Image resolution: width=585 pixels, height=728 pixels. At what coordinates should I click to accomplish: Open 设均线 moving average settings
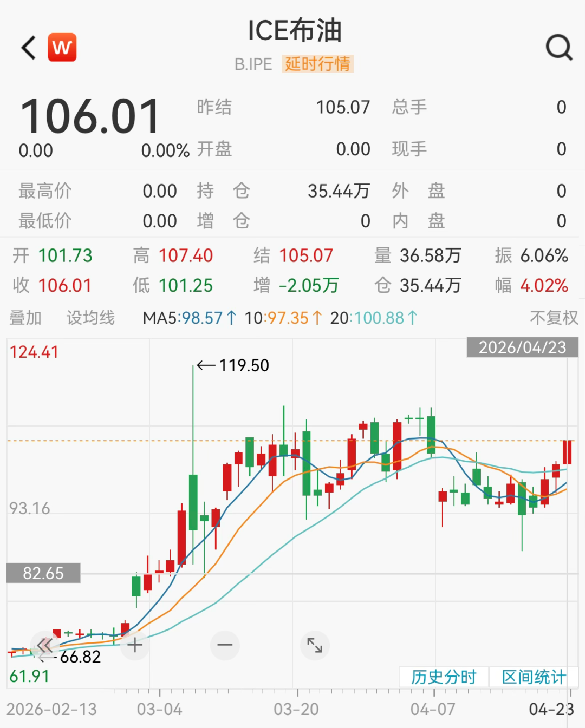click(x=90, y=318)
